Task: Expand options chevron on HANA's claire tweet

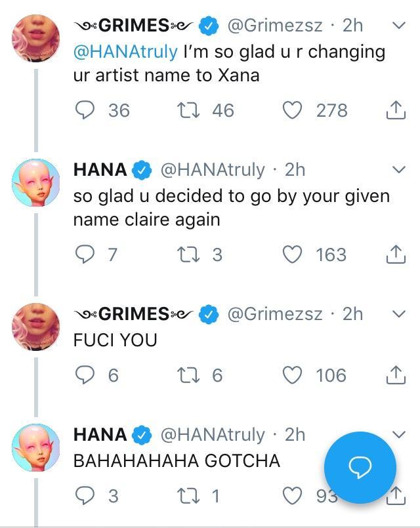Action: click(x=398, y=171)
